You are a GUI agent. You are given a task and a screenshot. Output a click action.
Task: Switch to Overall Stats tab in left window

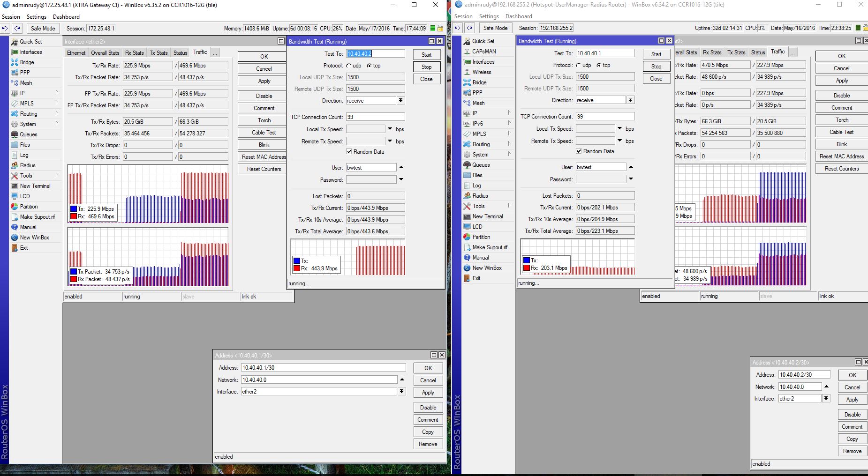tap(105, 53)
